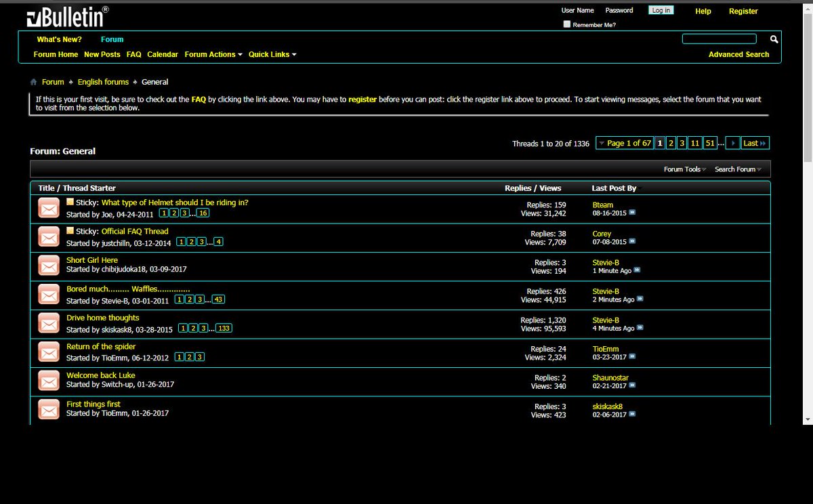813x504 pixels.
Task: Switch to the What's New? tab
Action: (60, 39)
